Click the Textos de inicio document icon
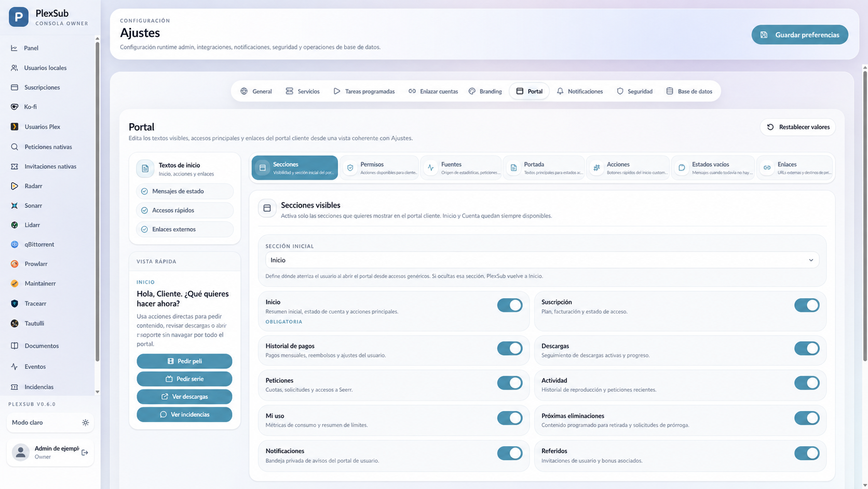Viewport: 868px width, 489px height. pyautogui.click(x=145, y=168)
